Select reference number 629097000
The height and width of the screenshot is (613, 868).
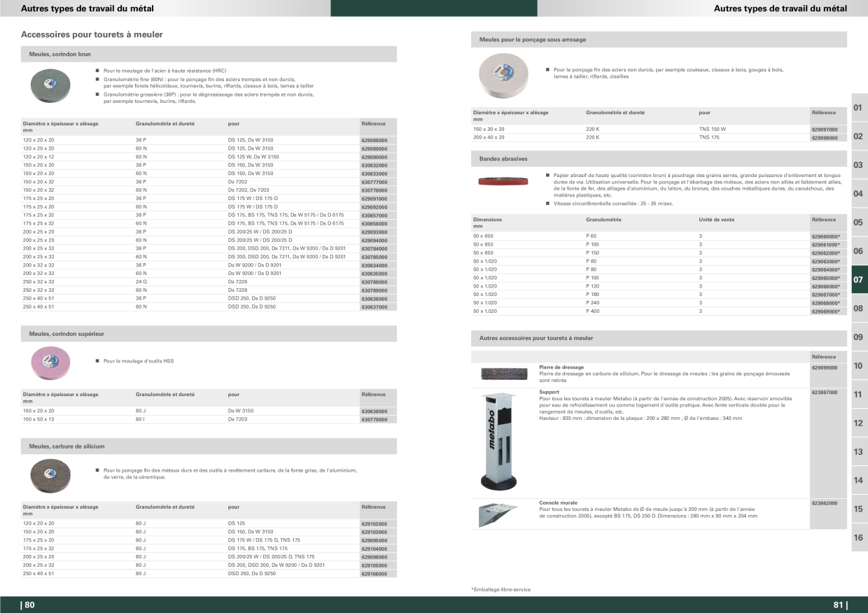click(x=825, y=129)
